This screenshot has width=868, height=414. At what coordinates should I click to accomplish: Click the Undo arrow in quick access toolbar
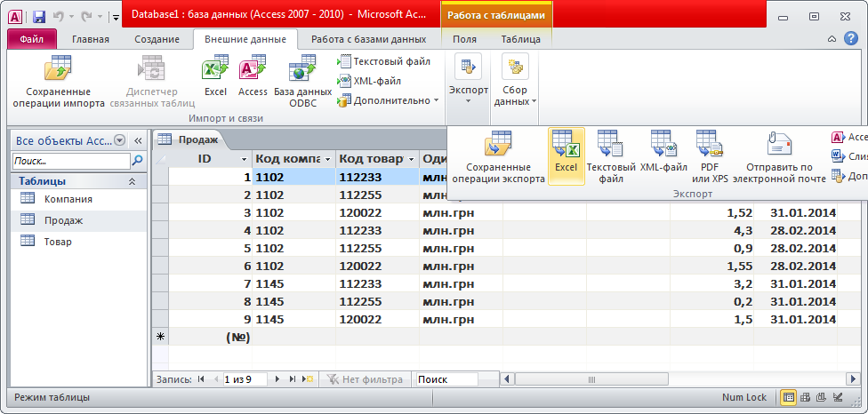[x=60, y=16]
